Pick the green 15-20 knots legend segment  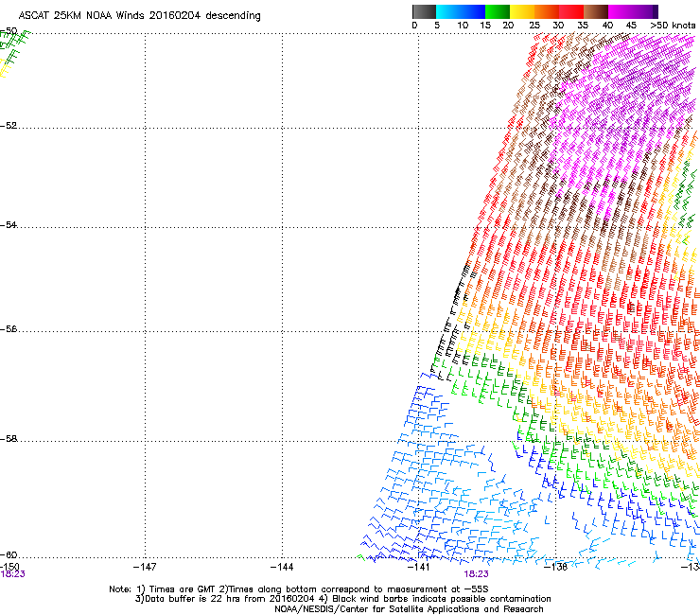498,11
